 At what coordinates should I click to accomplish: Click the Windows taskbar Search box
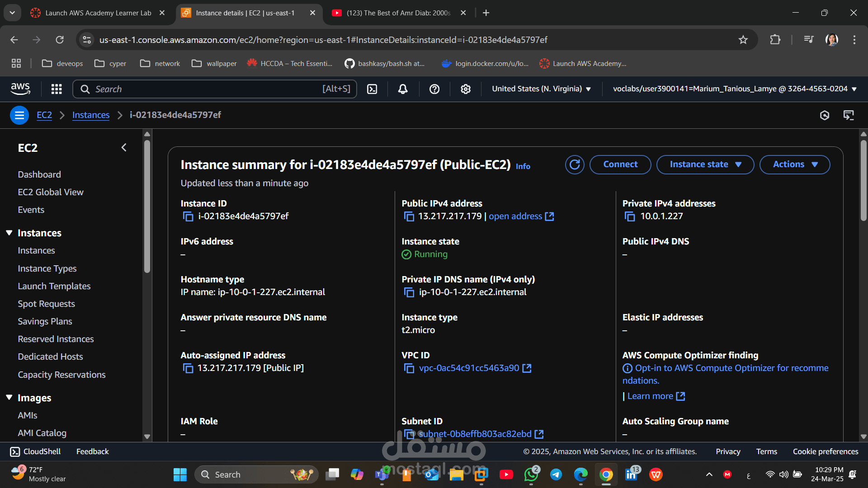(x=256, y=474)
